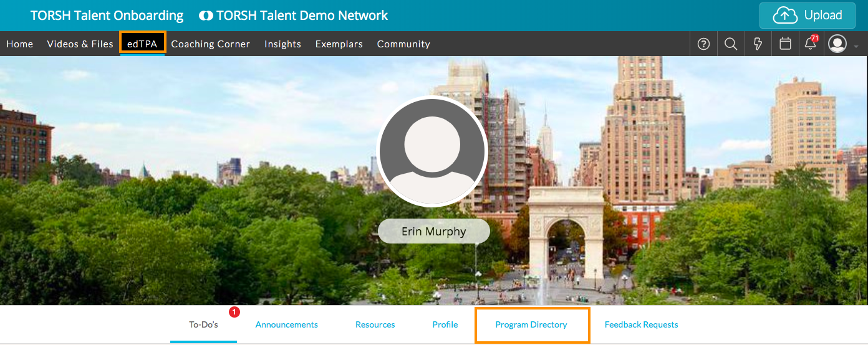The height and width of the screenshot is (345, 868).
Task: Go to the Home menu item
Action: pyautogui.click(x=19, y=44)
